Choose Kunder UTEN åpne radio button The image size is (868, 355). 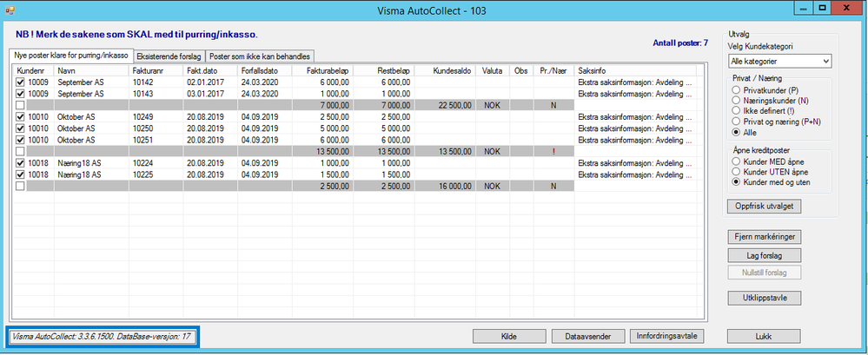coord(735,171)
